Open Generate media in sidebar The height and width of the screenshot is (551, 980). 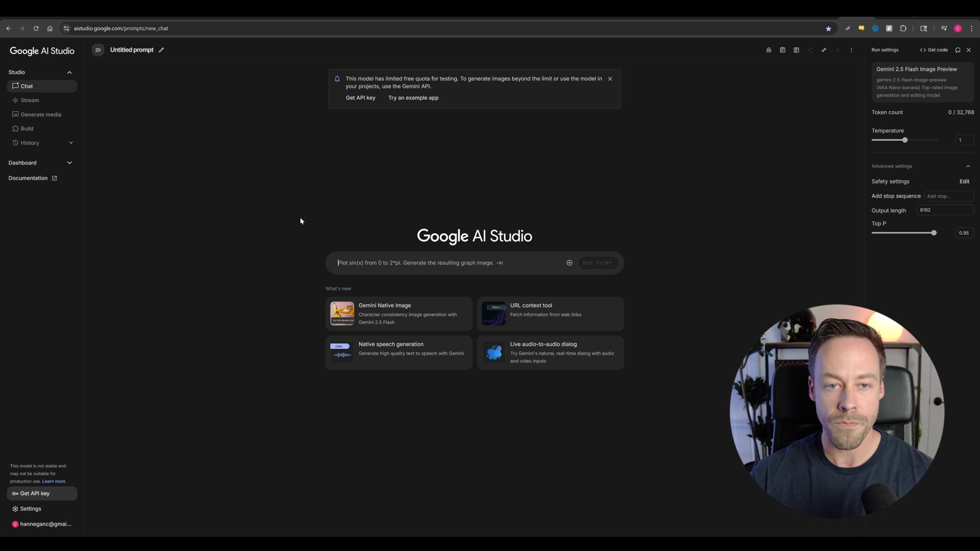[x=41, y=114]
